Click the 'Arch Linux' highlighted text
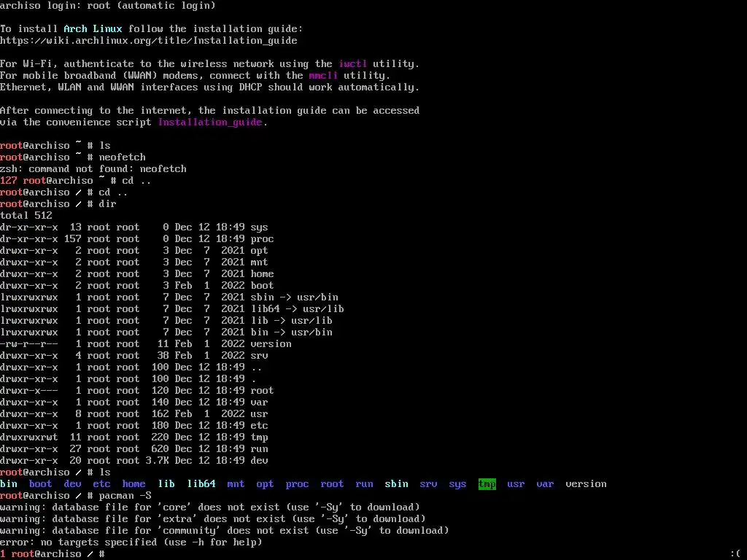 click(93, 28)
